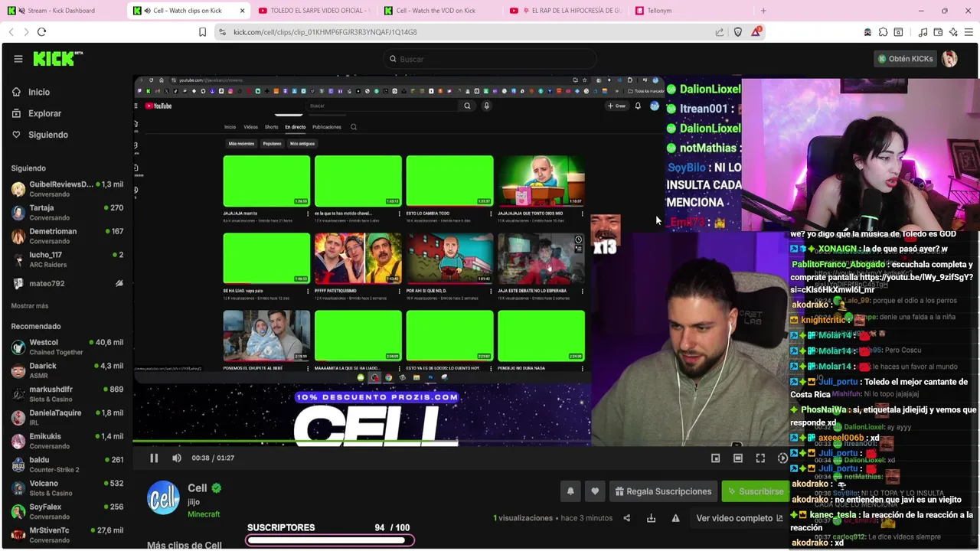Switch the player to theater mode
Image resolution: width=980 pixels, height=551 pixels.
click(x=738, y=458)
